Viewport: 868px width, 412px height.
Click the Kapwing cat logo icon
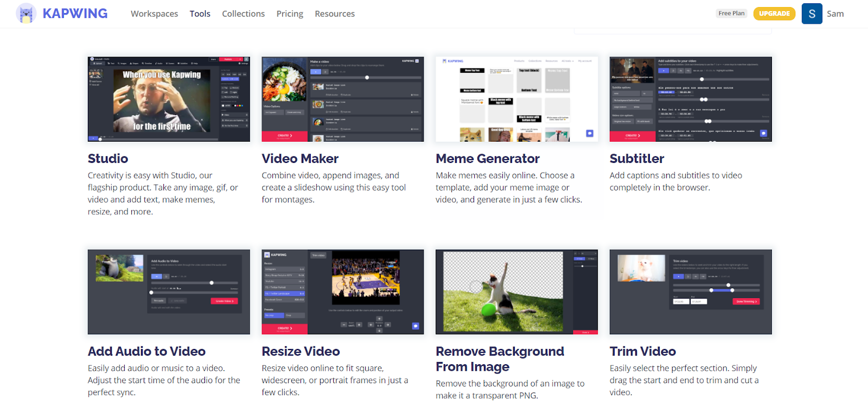coord(26,14)
